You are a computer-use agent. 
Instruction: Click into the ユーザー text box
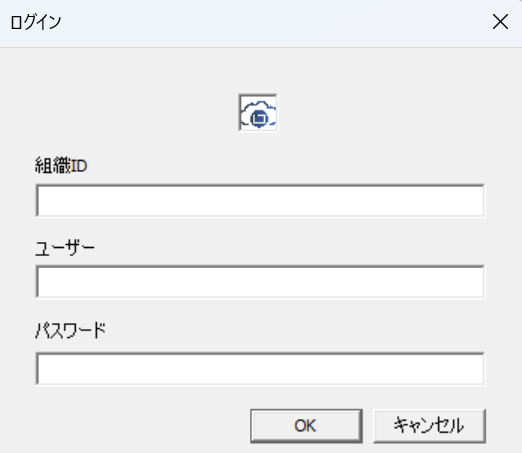260,282
